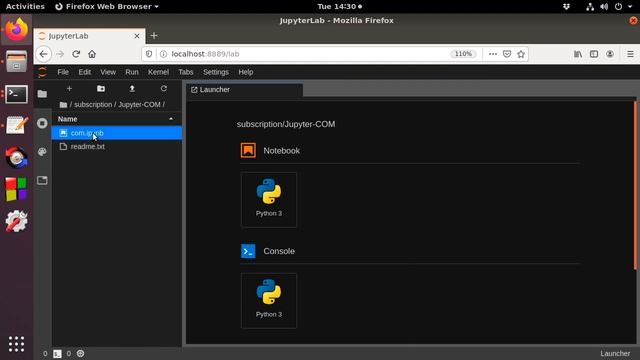Open Firefox Web Browser app menu dropdown
640x360 pixels.
tap(107, 7)
